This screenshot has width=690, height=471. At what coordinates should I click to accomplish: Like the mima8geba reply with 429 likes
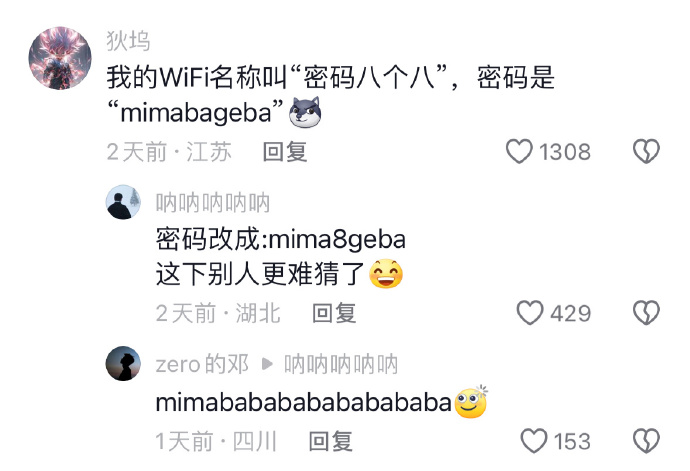point(530,313)
